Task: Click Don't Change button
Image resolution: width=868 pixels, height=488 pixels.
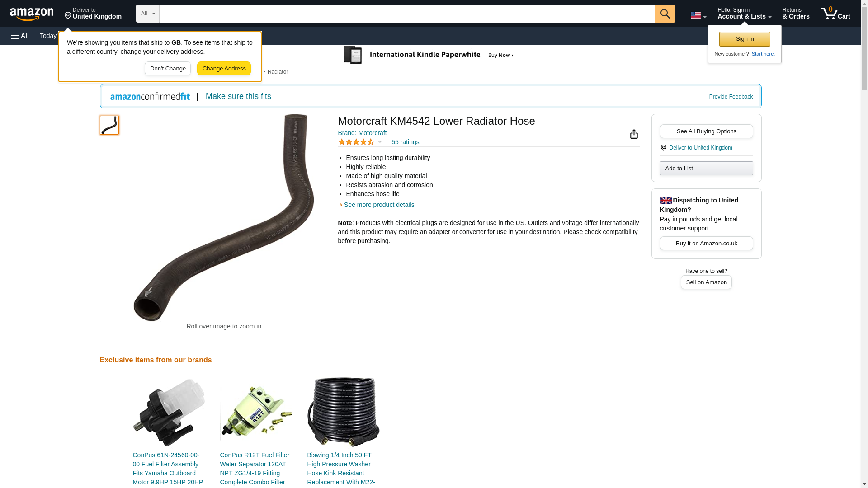Action: (168, 69)
